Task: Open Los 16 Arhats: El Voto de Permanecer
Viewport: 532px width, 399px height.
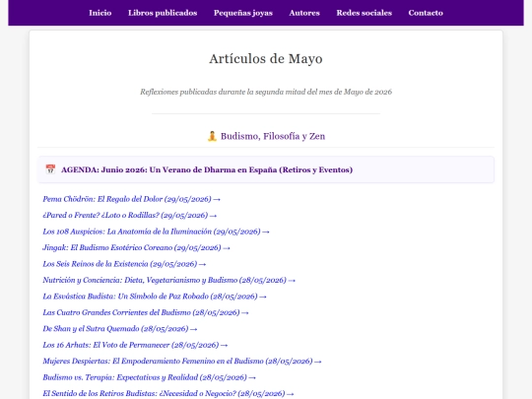Action: (135, 345)
